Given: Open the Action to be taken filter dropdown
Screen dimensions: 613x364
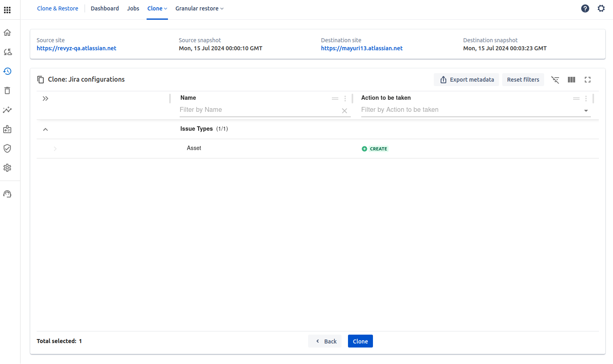Looking at the screenshot, I should coord(586,110).
